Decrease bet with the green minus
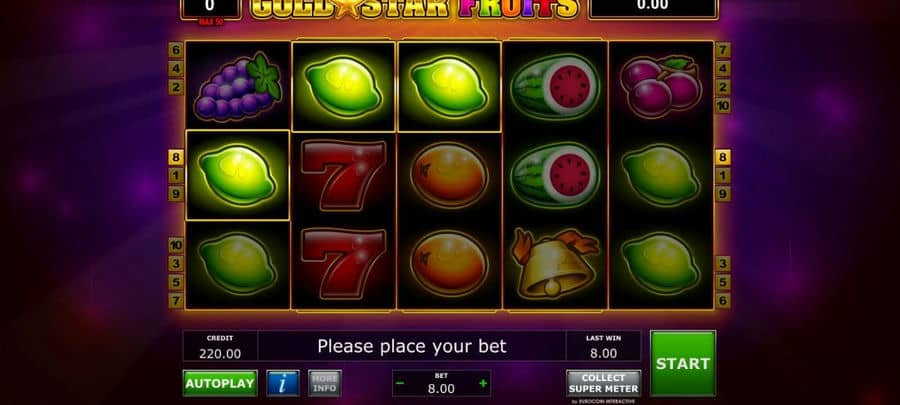The height and width of the screenshot is (405, 900). (x=400, y=383)
